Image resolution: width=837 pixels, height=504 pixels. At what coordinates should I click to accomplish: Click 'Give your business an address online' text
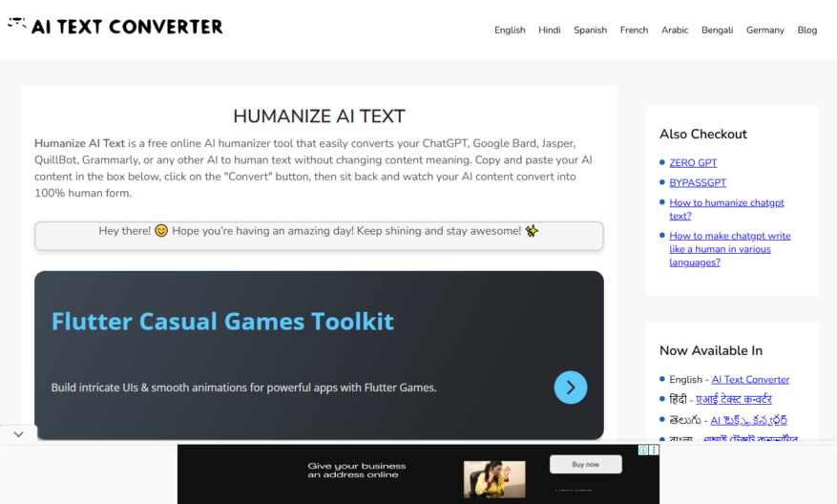[x=357, y=471]
